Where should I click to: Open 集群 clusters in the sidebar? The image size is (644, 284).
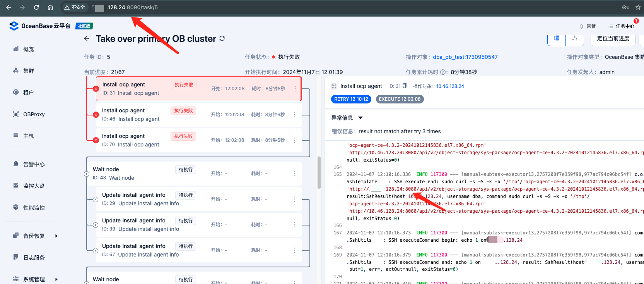(x=29, y=71)
